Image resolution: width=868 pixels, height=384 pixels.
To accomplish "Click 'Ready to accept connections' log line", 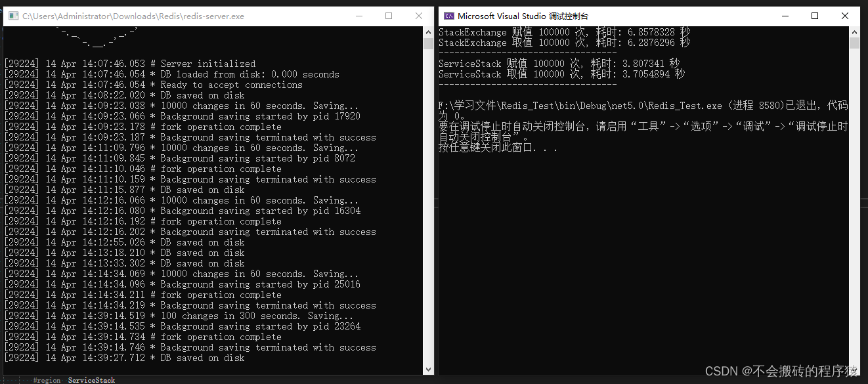I will [153, 85].
